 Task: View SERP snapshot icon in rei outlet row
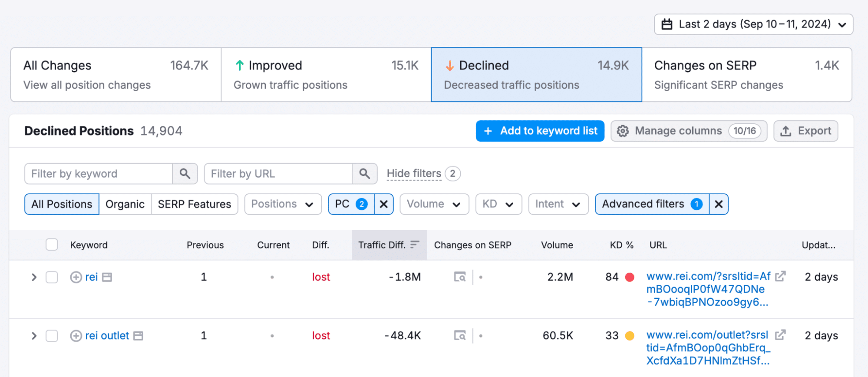(x=460, y=335)
